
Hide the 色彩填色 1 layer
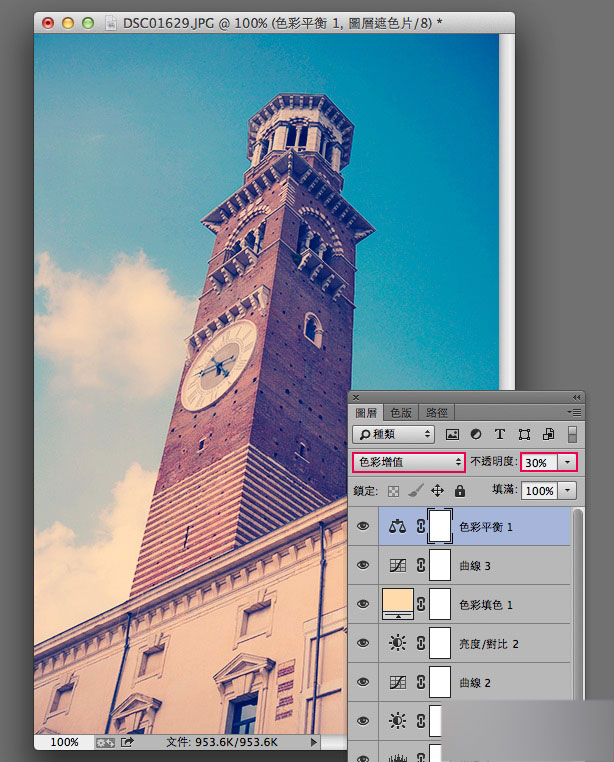363,604
